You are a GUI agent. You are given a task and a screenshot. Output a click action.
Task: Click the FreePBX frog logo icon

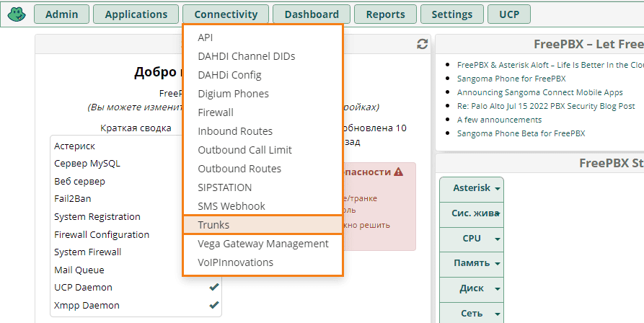pos(17,14)
